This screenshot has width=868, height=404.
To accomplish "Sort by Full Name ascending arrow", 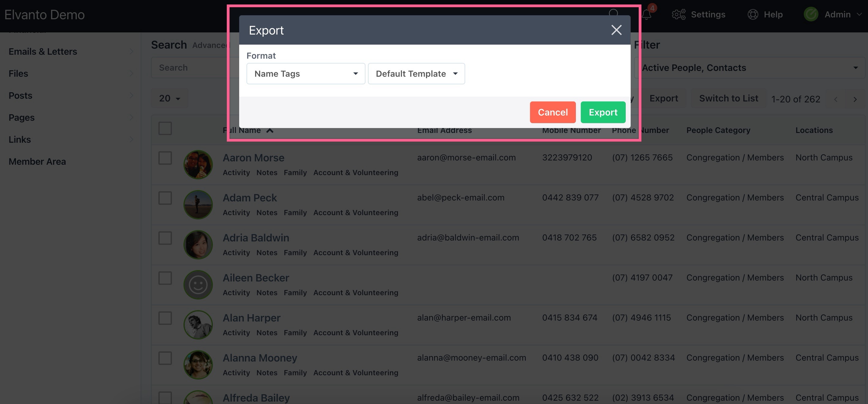I will [270, 130].
